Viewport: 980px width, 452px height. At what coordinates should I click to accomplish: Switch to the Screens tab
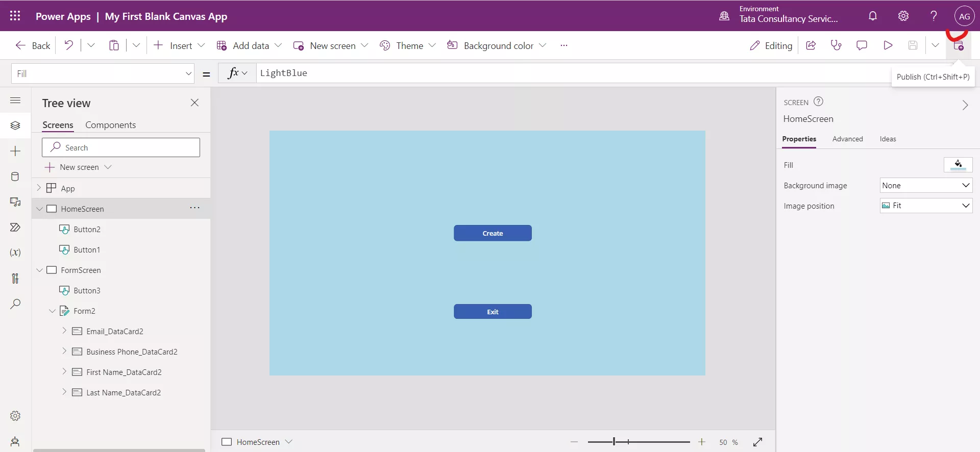58,125
